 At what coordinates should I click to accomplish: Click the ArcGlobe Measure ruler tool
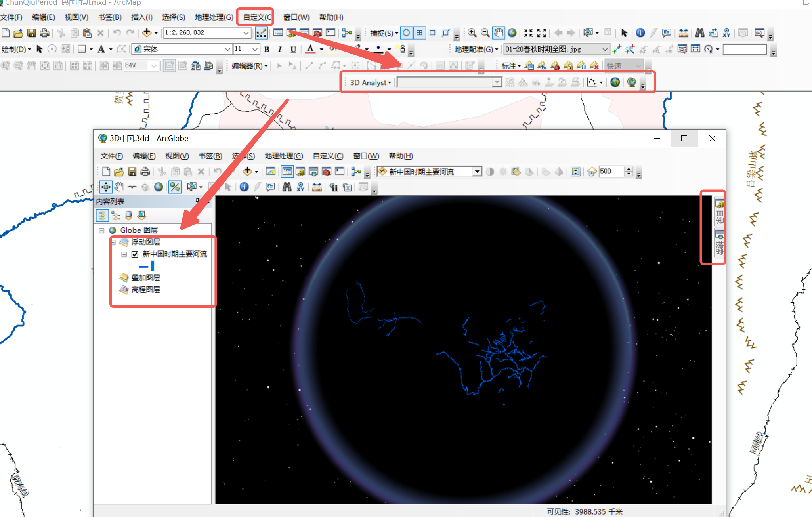317,187
